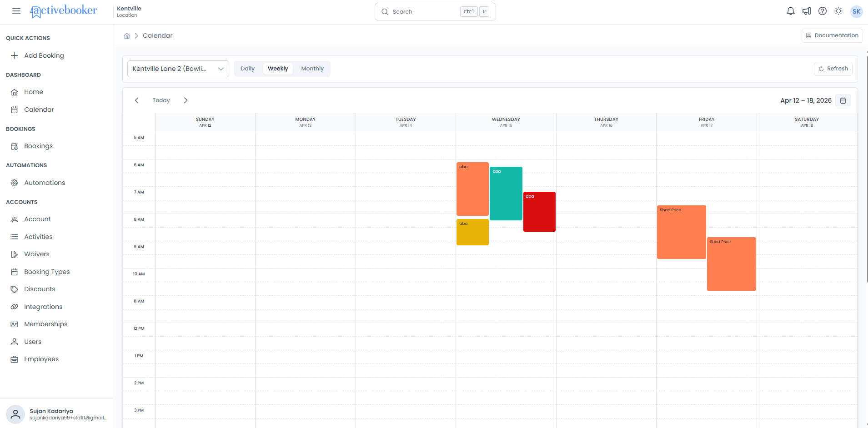
Task: Focus the Search input field
Action: [435, 12]
